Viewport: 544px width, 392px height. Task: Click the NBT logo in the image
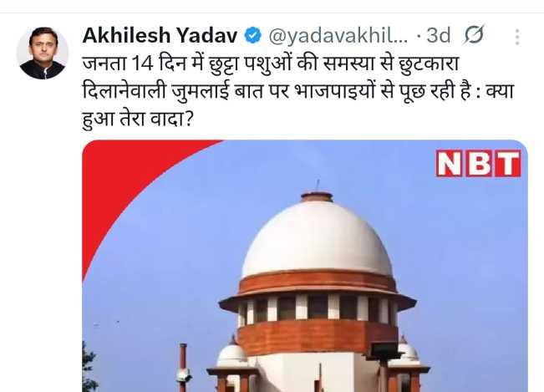[479, 163]
